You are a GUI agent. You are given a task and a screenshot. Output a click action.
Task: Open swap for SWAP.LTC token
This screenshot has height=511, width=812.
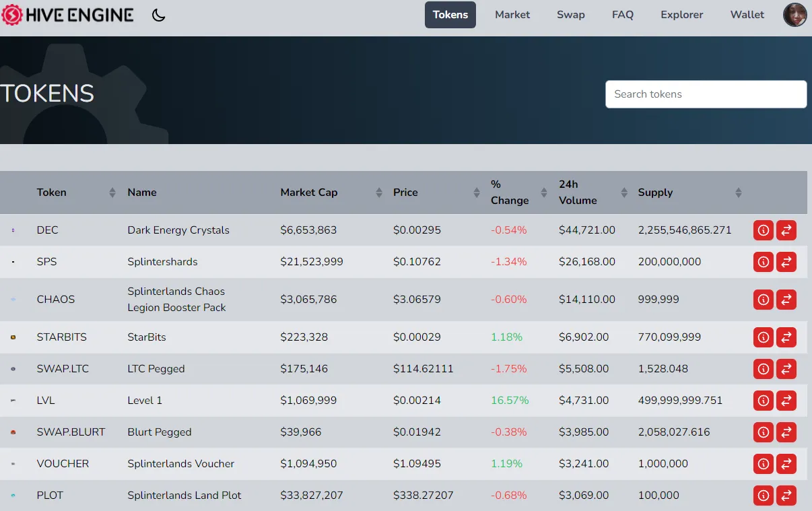(x=786, y=369)
